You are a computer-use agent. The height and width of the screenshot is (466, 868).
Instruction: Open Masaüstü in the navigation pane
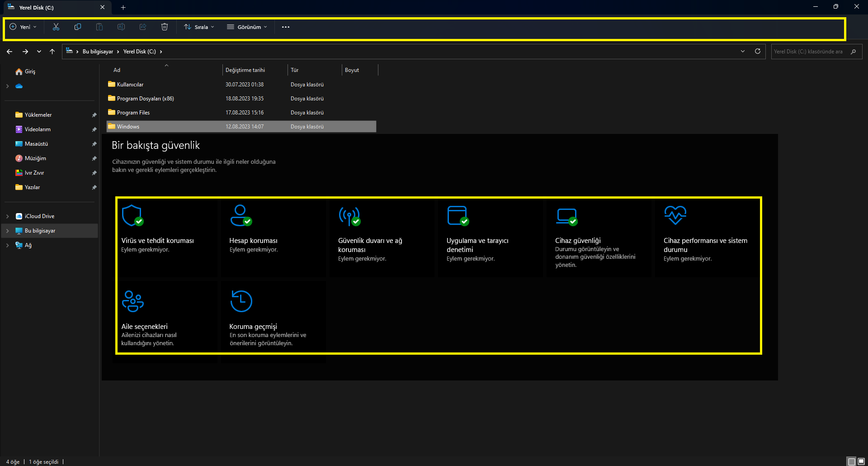(36, 144)
